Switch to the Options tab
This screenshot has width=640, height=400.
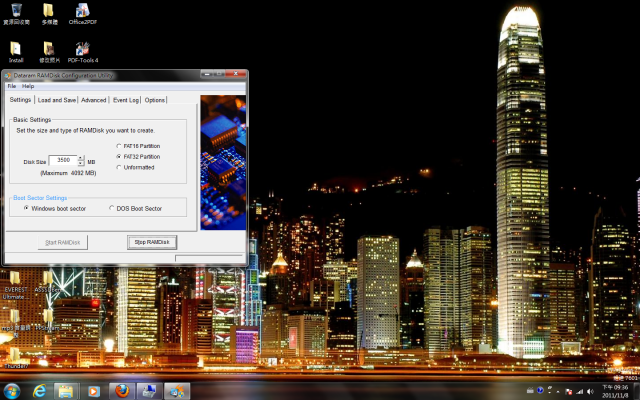tap(155, 100)
